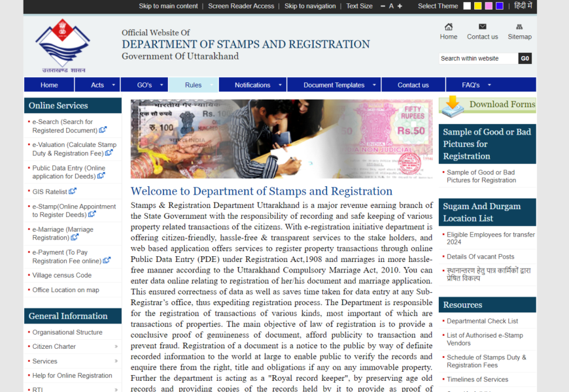Click the Home house icon in header

449,27
